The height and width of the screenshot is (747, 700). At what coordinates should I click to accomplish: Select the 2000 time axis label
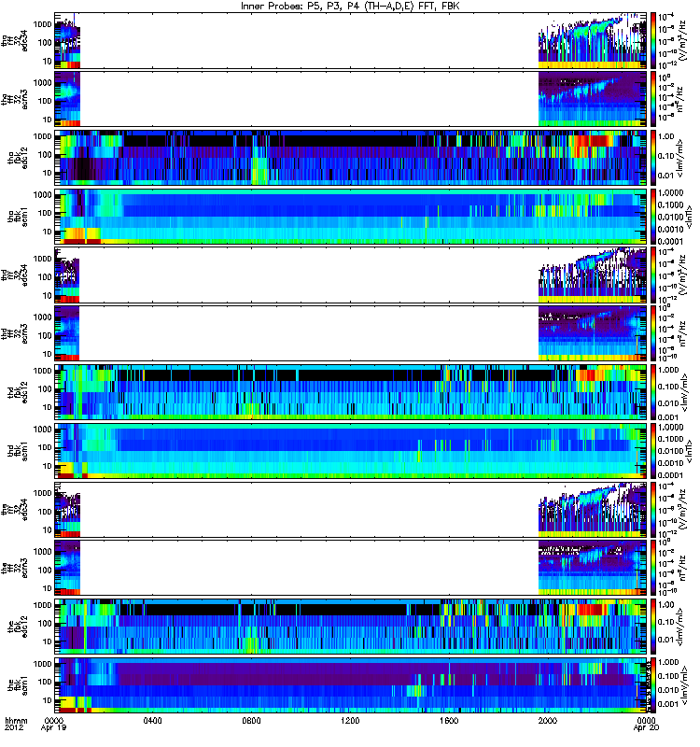tap(548, 720)
